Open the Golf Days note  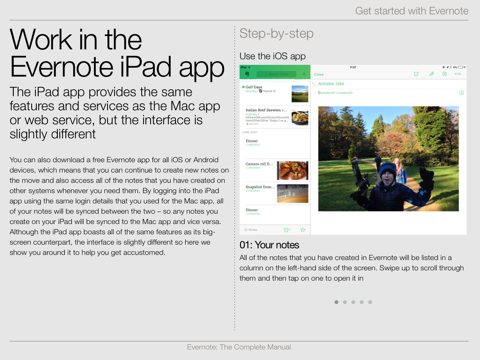(275, 94)
